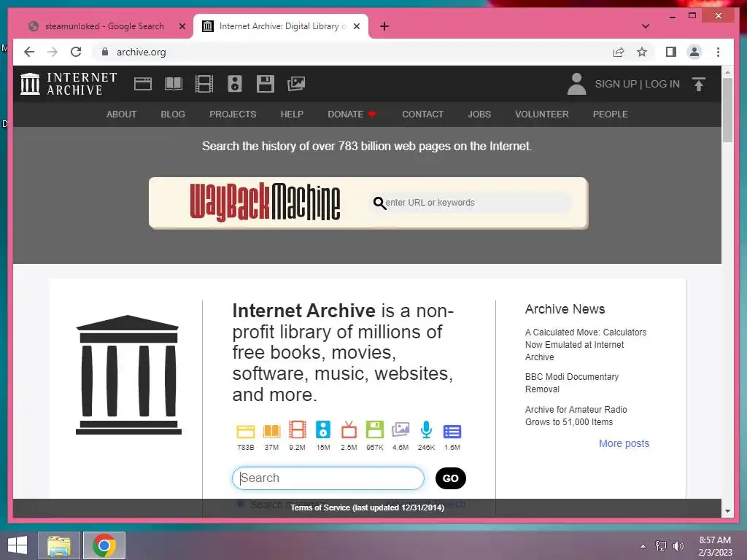Click the red film icon labeled 9.2M
747x560 pixels.
298,429
